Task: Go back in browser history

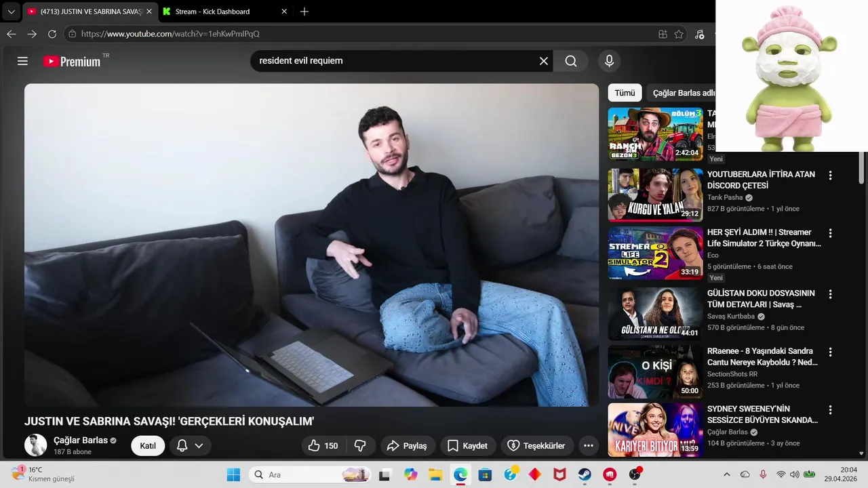Action: [x=11, y=34]
